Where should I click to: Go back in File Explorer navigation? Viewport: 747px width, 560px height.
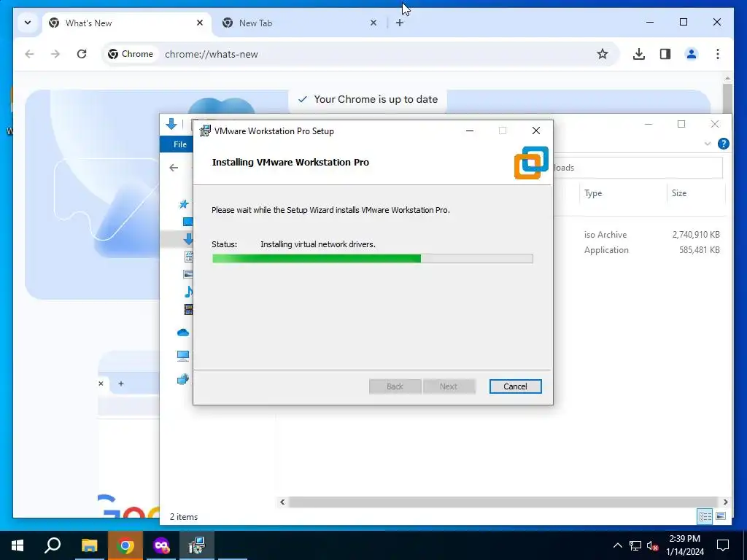pos(174,168)
